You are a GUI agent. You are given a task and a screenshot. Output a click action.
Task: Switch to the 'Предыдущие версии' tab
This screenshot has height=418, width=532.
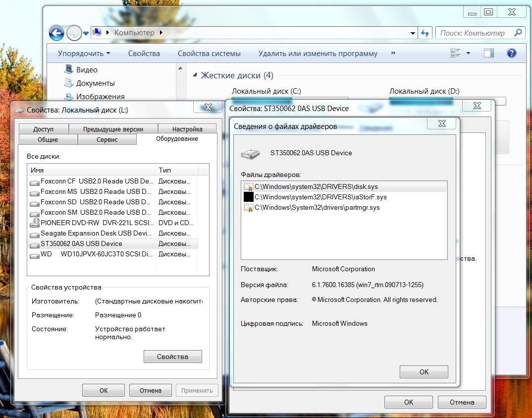tap(113, 129)
